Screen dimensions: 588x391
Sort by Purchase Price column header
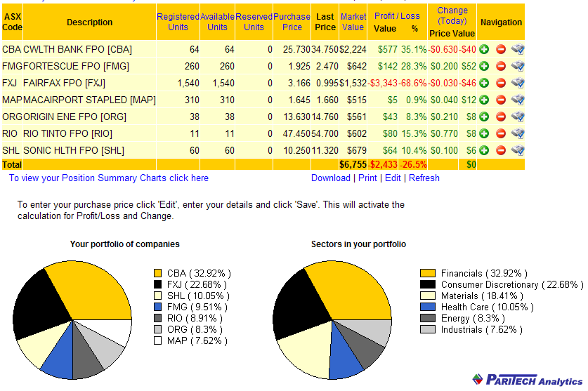[292, 22]
